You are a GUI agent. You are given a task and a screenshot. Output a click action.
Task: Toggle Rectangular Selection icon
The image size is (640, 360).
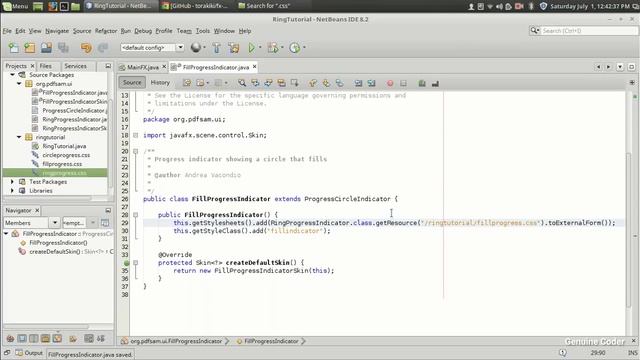pos(294,83)
